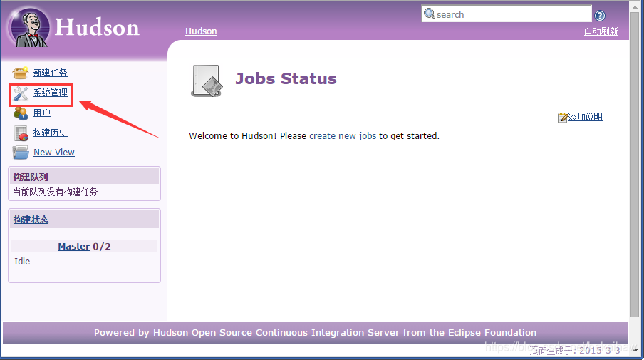Click the Powered by Hudson footer text
Screen dimensions: 644x360
tap(315, 332)
